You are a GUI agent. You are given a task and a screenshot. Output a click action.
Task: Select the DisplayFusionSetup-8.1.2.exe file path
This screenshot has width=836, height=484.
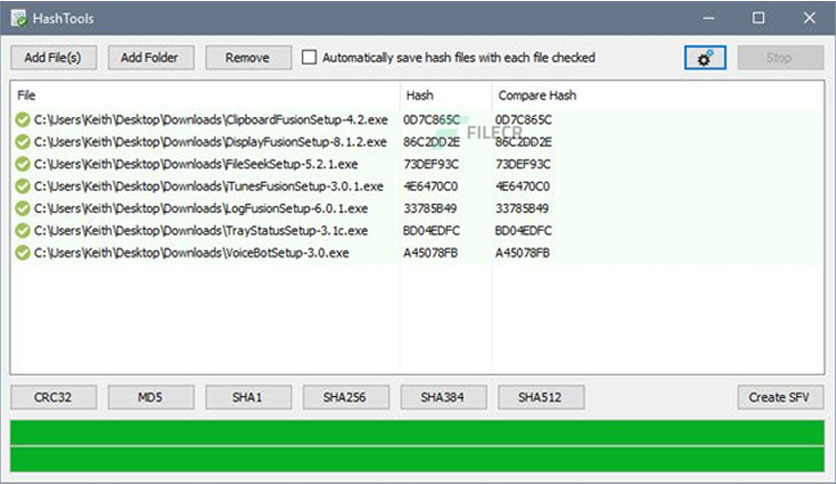[210, 142]
